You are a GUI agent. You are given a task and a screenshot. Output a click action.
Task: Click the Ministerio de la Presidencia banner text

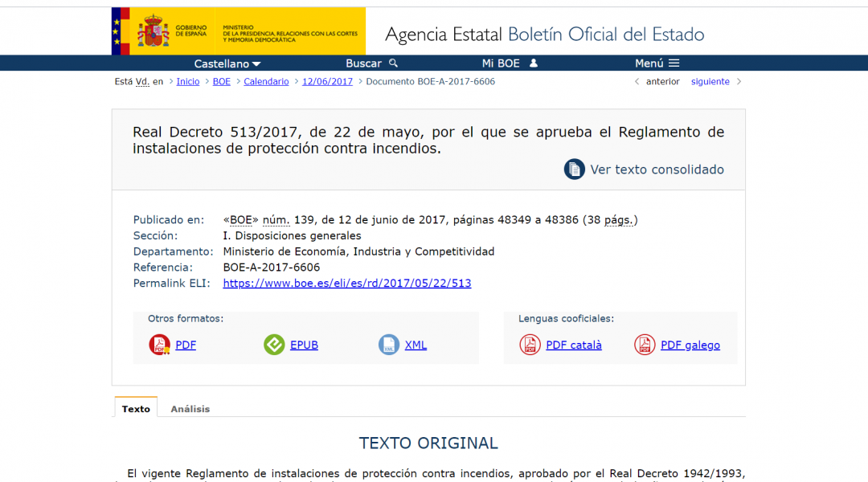(290, 34)
